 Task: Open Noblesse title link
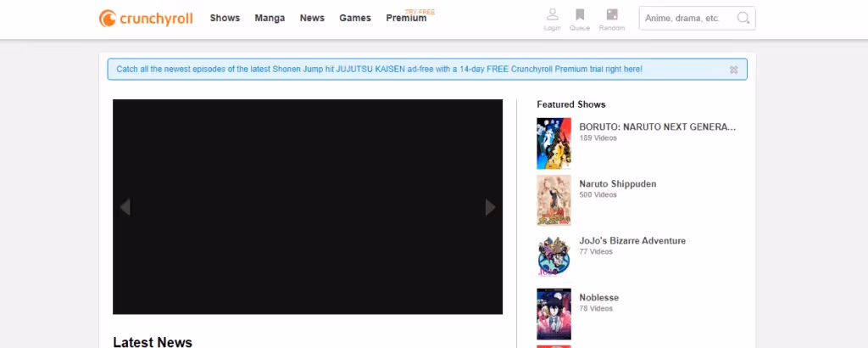pyautogui.click(x=599, y=298)
